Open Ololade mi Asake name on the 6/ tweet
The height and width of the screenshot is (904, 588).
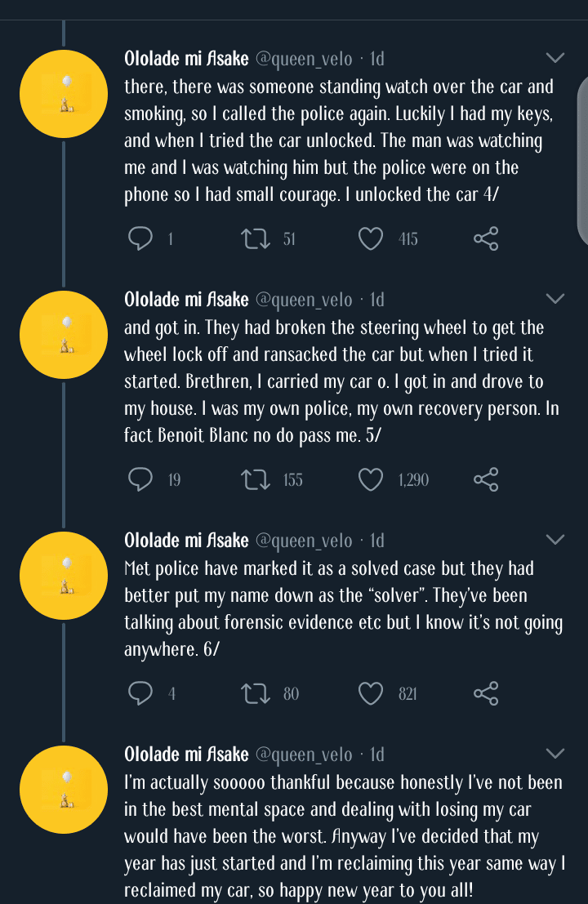tap(186, 541)
